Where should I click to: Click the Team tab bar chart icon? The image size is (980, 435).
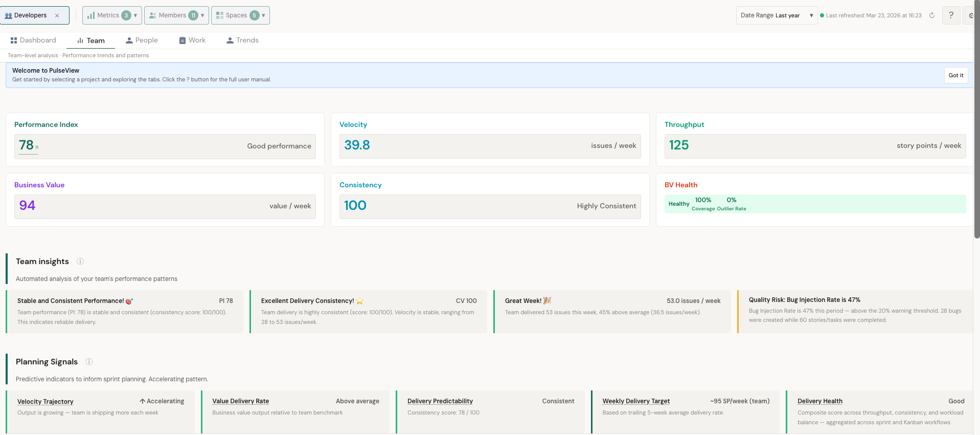pos(80,40)
